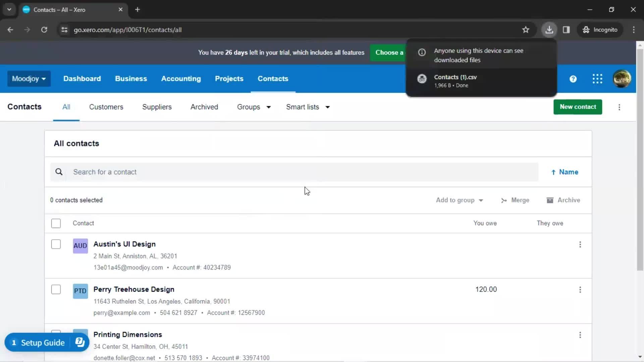This screenshot has width=644, height=362.
Task: Click the Contacts (1).csv file icon
Action: click(x=422, y=79)
